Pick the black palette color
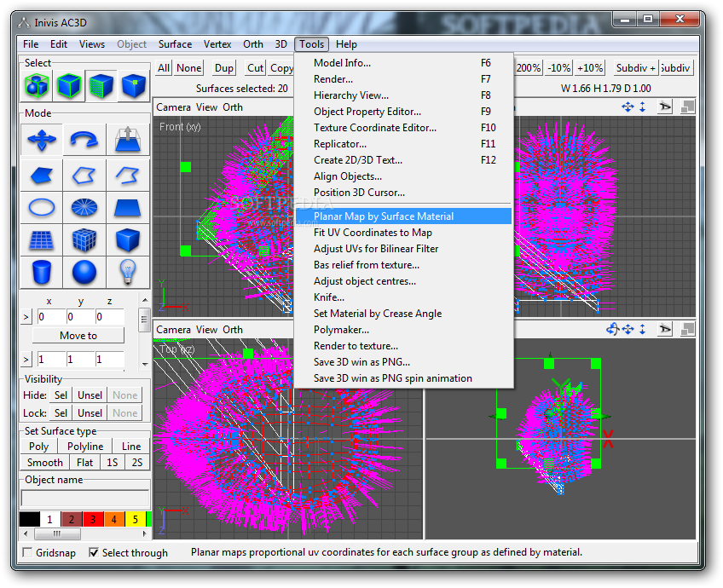The image size is (723, 588). pyautogui.click(x=29, y=519)
